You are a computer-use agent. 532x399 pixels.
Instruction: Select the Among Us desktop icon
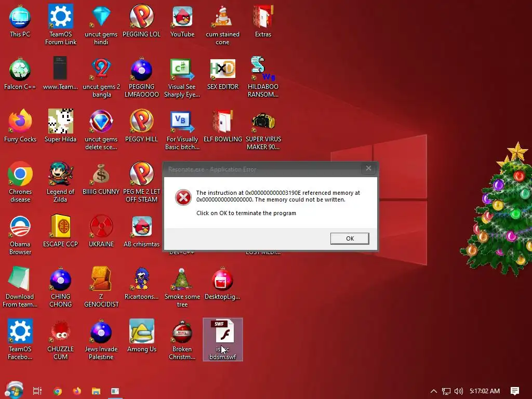tap(141, 336)
